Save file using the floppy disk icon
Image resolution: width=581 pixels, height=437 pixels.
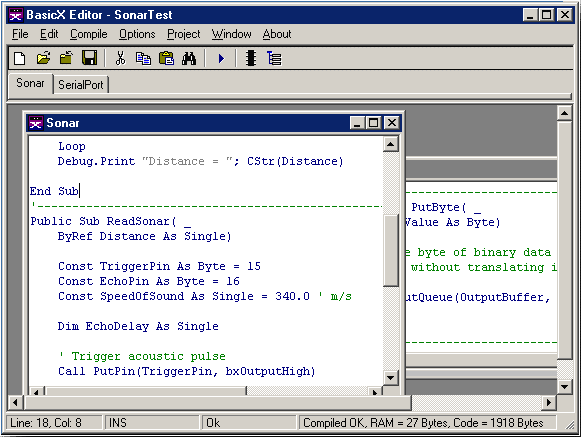[x=89, y=59]
